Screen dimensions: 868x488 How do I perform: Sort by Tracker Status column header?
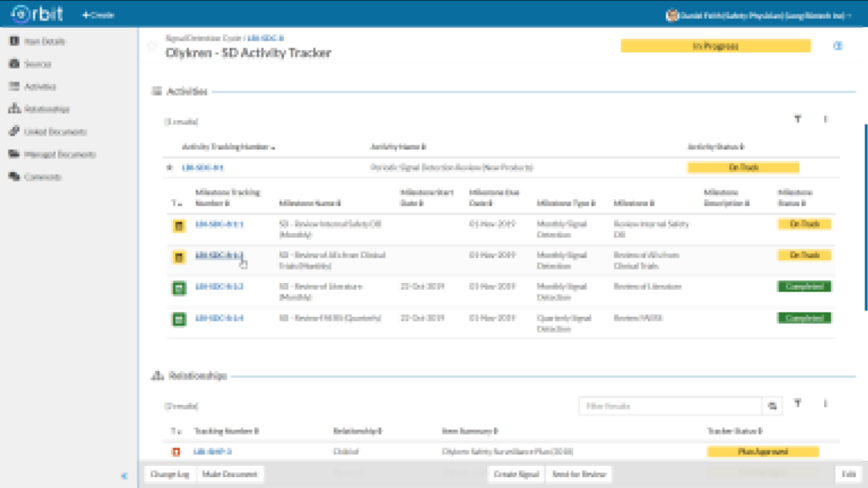[x=735, y=431]
